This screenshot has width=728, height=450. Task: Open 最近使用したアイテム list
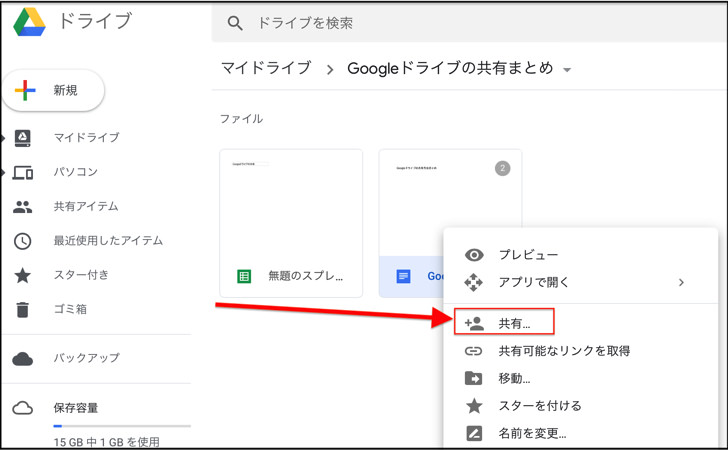[x=108, y=241]
